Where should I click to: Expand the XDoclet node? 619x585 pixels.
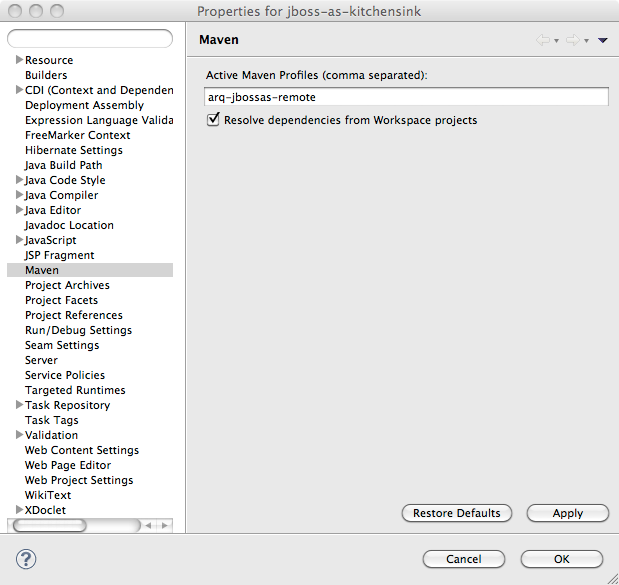19,510
